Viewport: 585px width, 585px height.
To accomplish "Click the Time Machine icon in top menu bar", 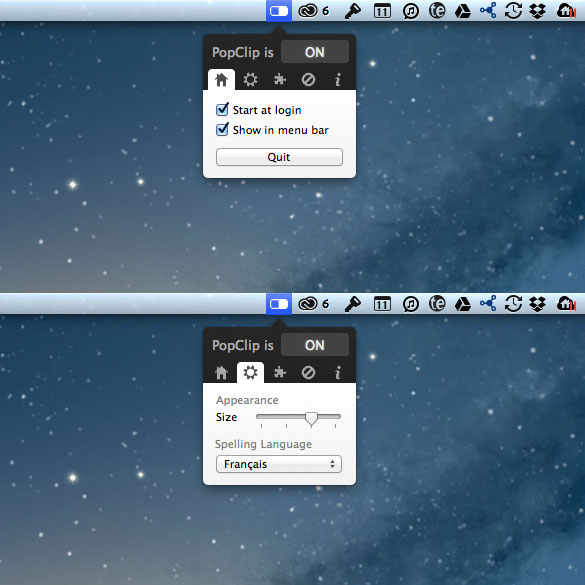I will [x=513, y=11].
